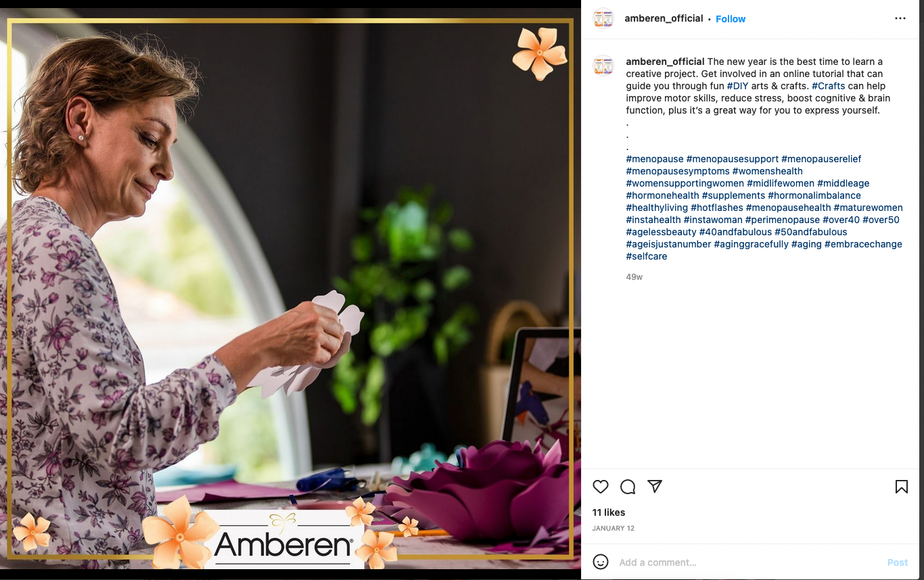Open amberen_official avatar beside caption
924x580 pixels.
coord(603,66)
